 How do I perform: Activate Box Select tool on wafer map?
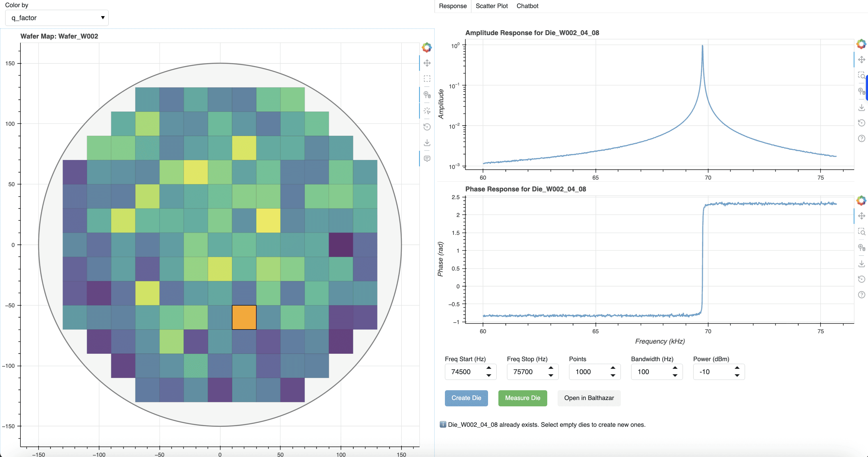[x=427, y=79]
